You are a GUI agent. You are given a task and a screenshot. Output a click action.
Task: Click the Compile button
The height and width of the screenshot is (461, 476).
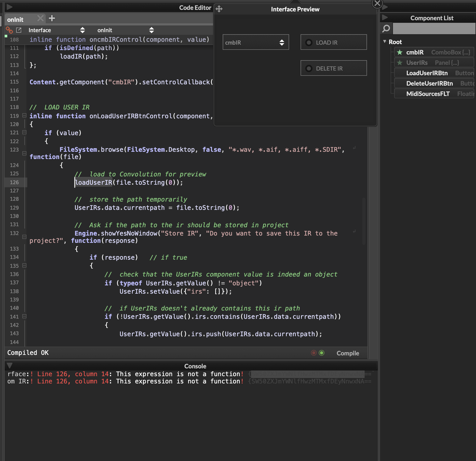coord(348,353)
